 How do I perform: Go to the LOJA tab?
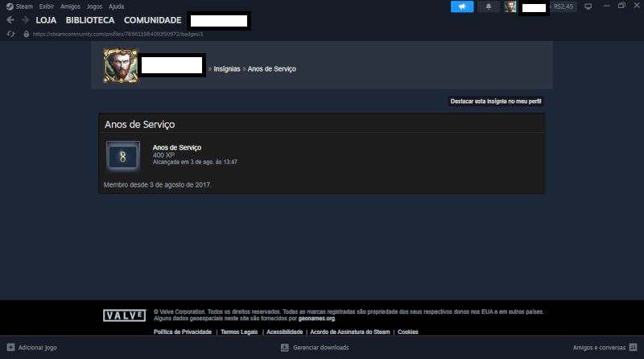tap(46, 20)
